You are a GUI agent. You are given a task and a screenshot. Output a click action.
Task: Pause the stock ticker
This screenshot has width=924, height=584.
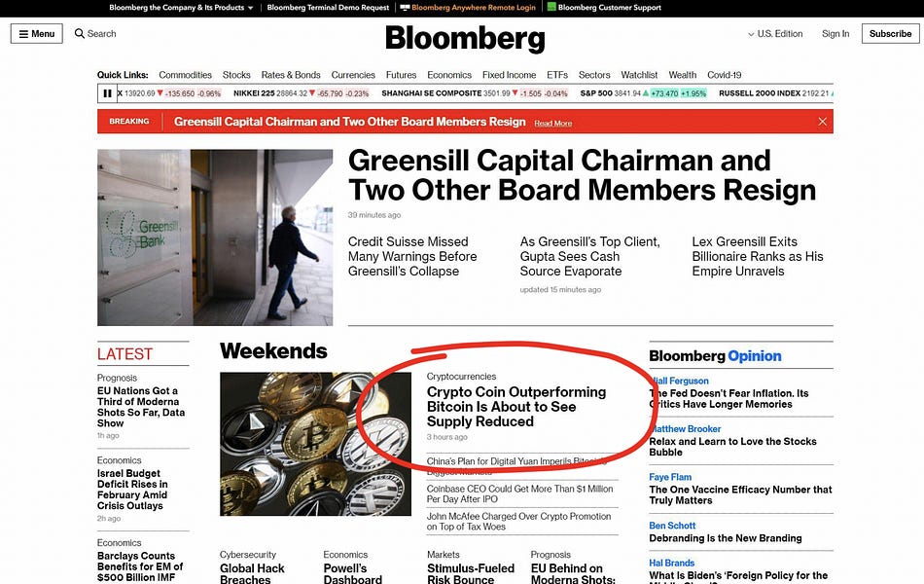click(x=107, y=93)
